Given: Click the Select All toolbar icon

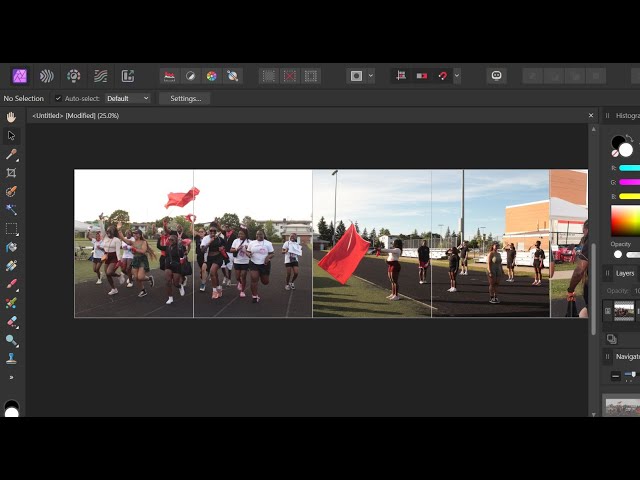Looking at the screenshot, I should coord(269,76).
